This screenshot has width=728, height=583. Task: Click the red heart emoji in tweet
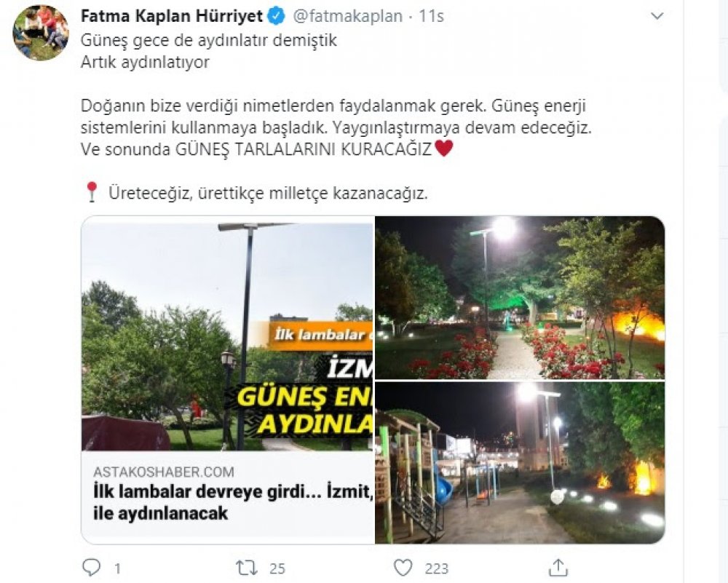coord(443,148)
